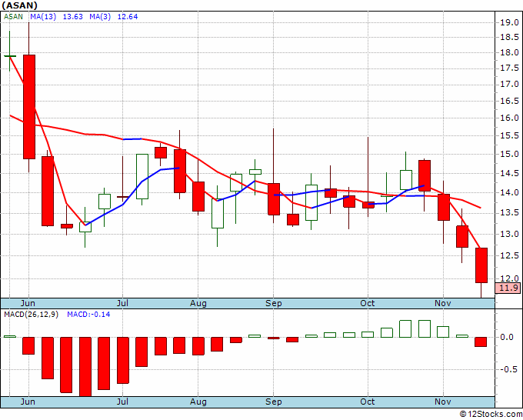Select Oct on upper time axis
The width and height of the screenshot is (523, 420).
pyautogui.click(x=368, y=303)
